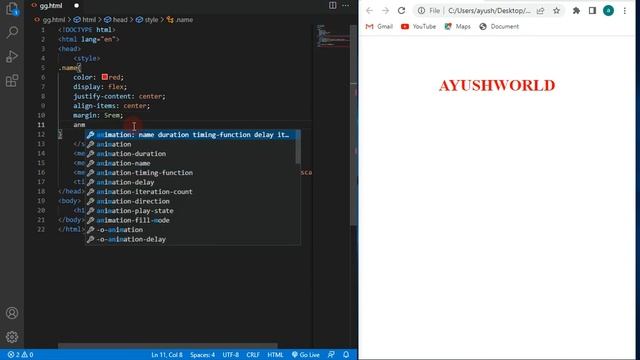Image resolution: width=640 pixels, height=360 pixels.
Task: Click the Chrome address bar URL
Action: (x=489, y=11)
